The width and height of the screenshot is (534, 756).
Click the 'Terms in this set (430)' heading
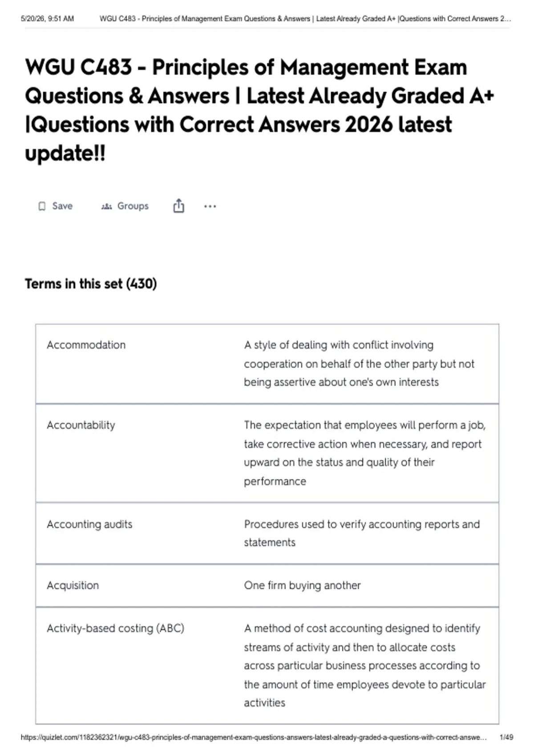[x=91, y=284]
